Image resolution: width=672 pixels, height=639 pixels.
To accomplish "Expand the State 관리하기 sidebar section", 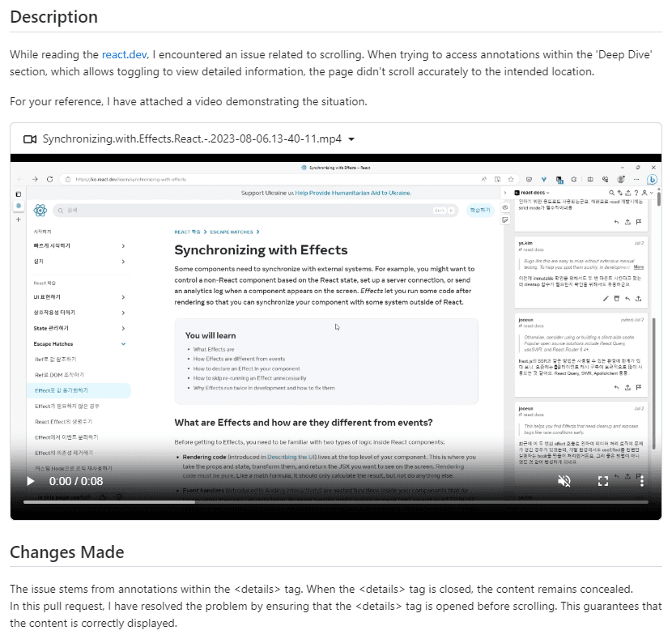I will (79, 328).
